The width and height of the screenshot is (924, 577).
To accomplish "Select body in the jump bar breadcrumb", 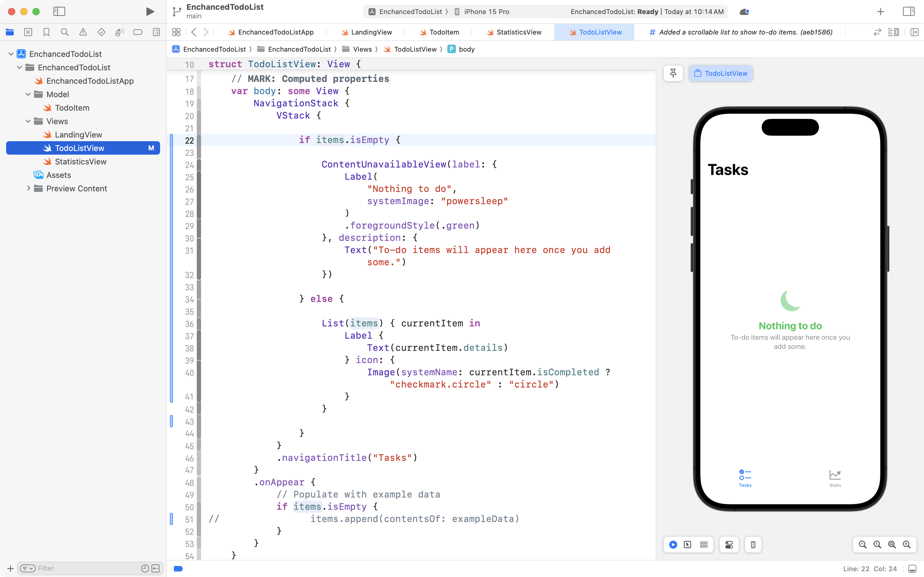I will coord(467,49).
